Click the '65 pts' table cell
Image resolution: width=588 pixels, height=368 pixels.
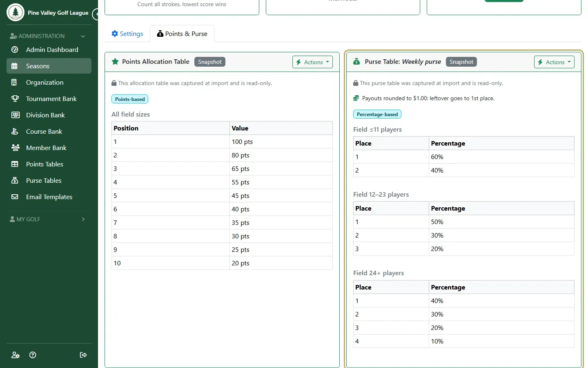pyautogui.click(x=281, y=168)
